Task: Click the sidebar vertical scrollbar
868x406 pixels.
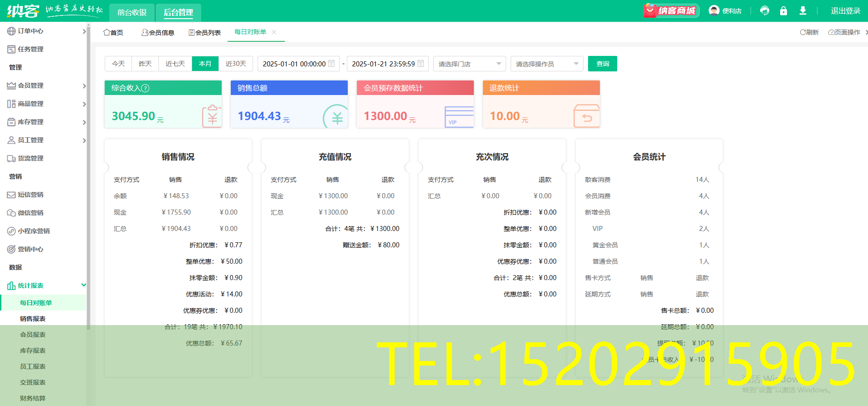Action: click(x=88, y=177)
